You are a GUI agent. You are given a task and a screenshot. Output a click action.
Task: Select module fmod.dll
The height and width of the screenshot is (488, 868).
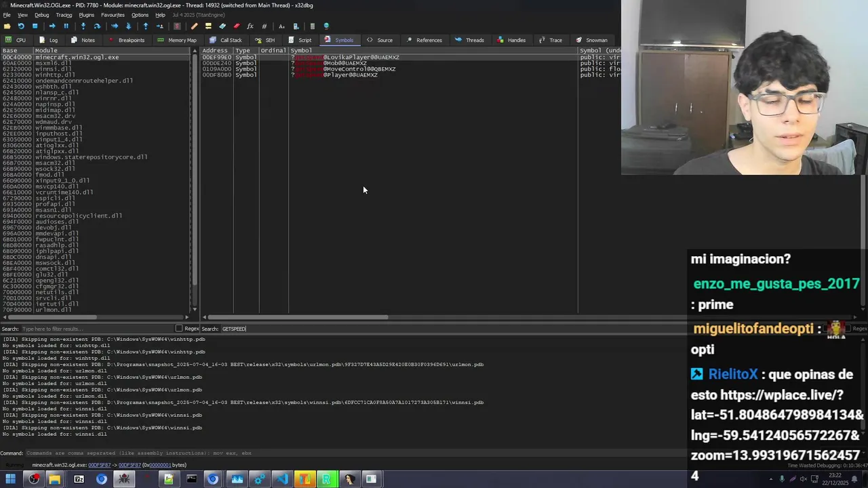pos(95,175)
